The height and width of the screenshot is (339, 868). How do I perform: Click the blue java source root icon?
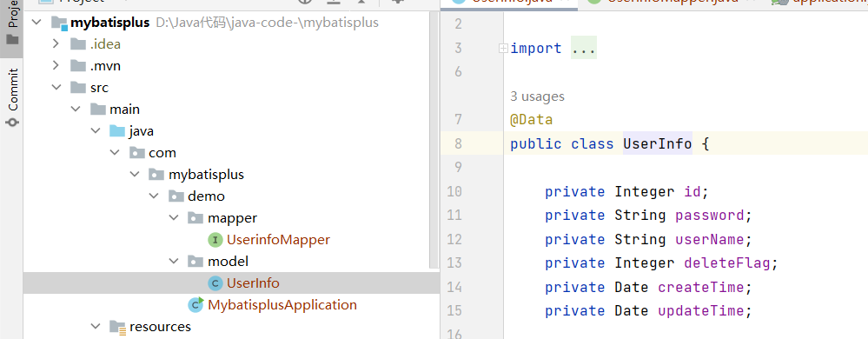[x=117, y=131]
